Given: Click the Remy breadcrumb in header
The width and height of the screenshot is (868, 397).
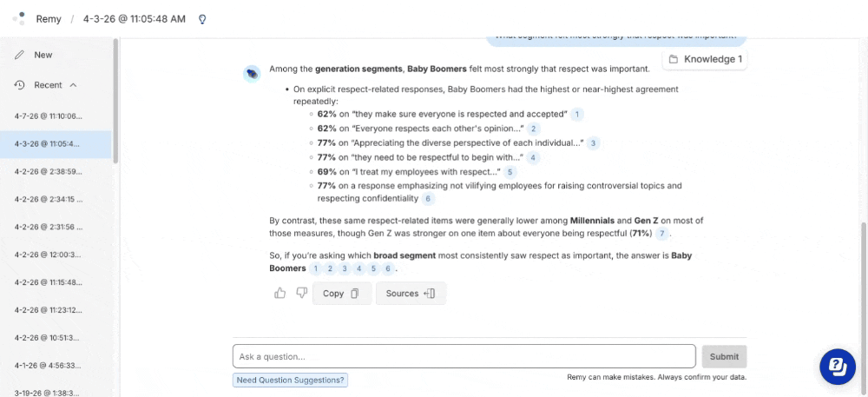Looking at the screenshot, I should point(49,19).
